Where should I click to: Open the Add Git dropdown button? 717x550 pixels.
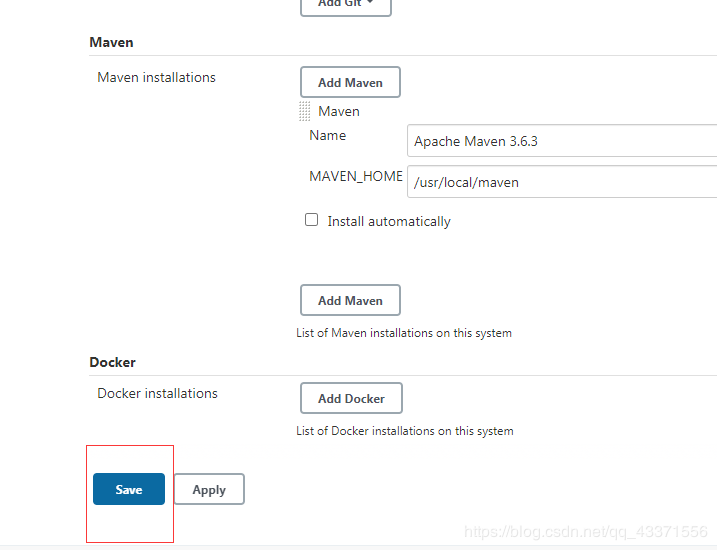pos(345,5)
